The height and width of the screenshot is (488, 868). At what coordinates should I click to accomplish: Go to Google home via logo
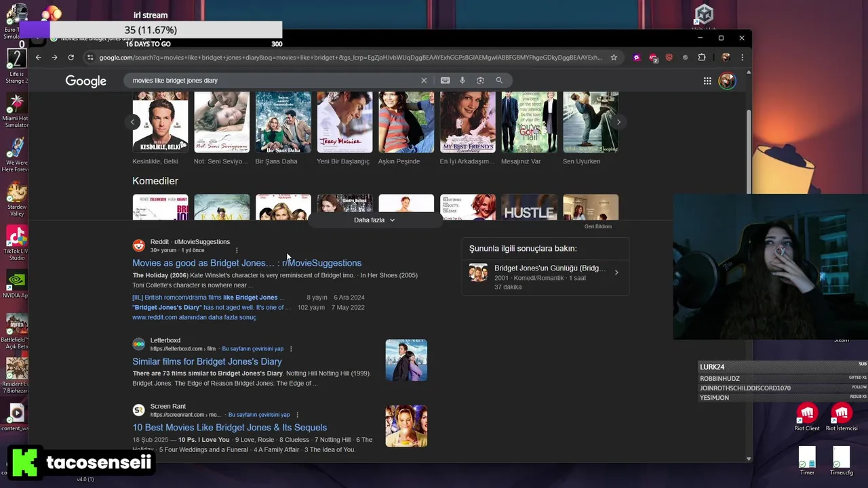(x=86, y=81)
